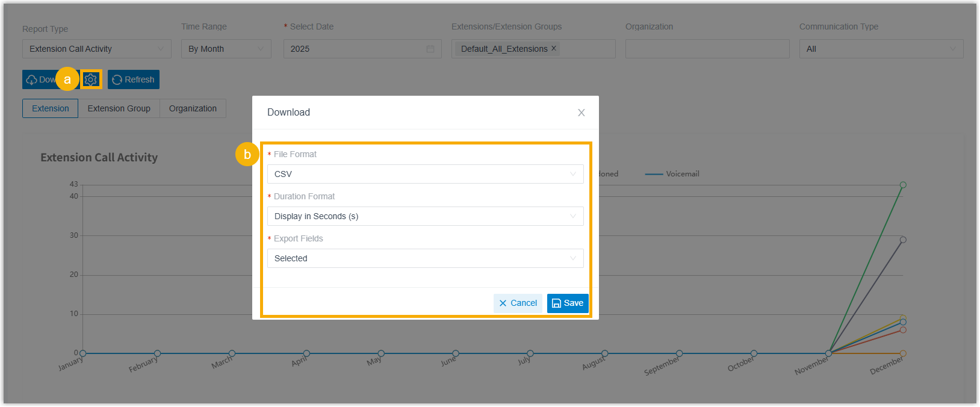The width and height of the screenshot is (980, 407).
Task: Click the Save button in dialog
Action: point(567,303)
